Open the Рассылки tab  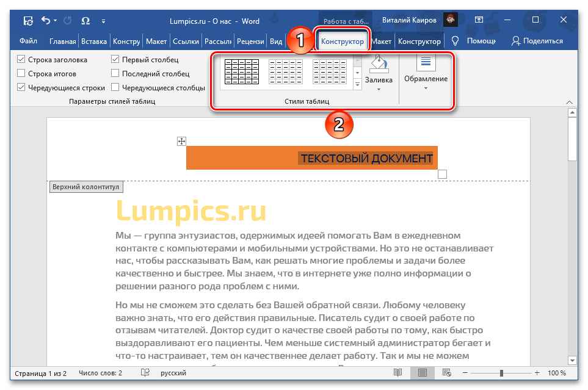pyautogui.click(x=218, y=42)
